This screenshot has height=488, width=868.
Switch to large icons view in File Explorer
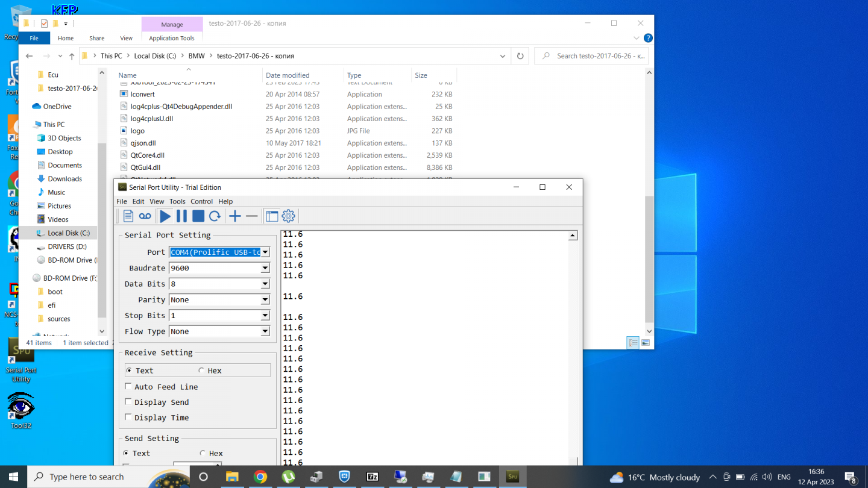(645, 343)
